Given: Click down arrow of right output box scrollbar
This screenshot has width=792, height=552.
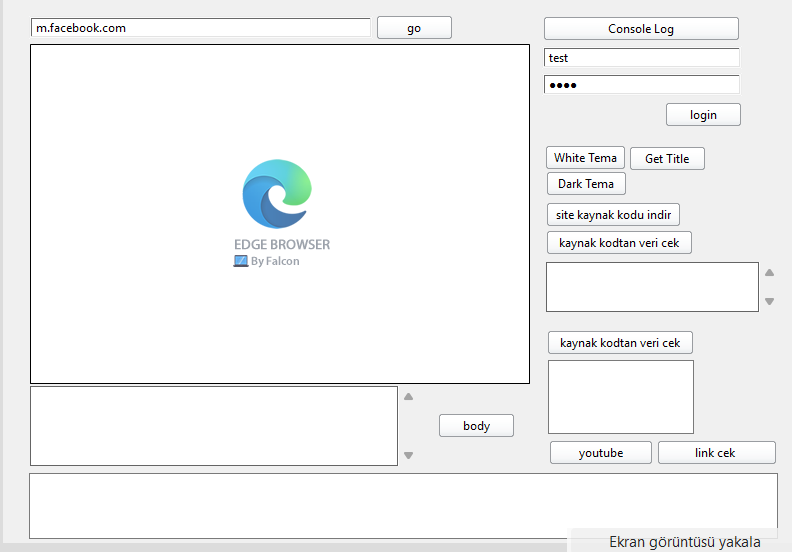Looking at the screenshot, I should [x=769, y=302].
